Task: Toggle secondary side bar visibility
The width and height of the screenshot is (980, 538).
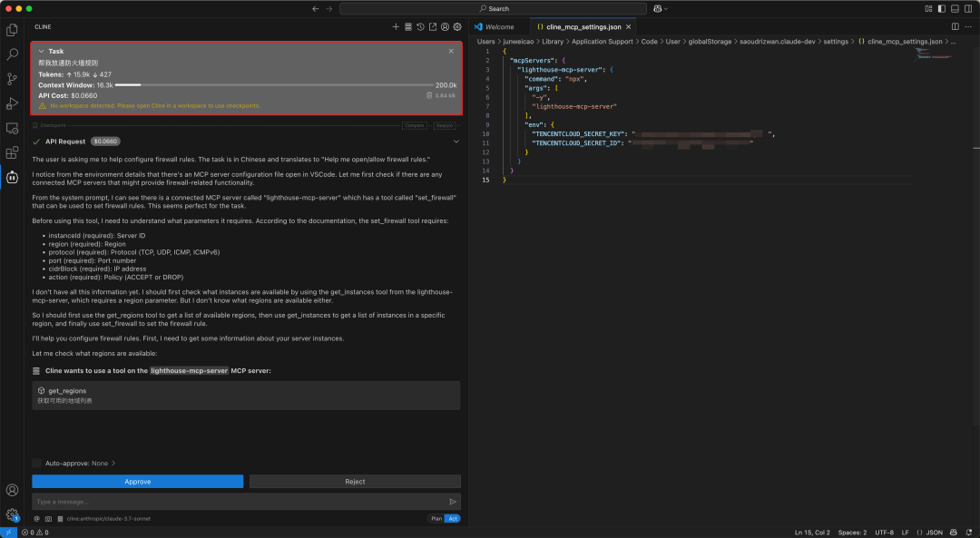Action: (968, 9)
